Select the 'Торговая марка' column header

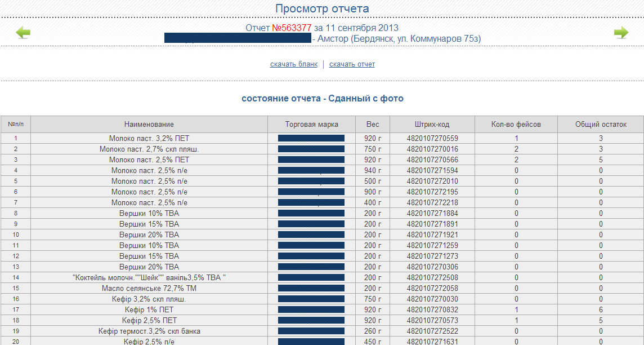tap(311, 125)
